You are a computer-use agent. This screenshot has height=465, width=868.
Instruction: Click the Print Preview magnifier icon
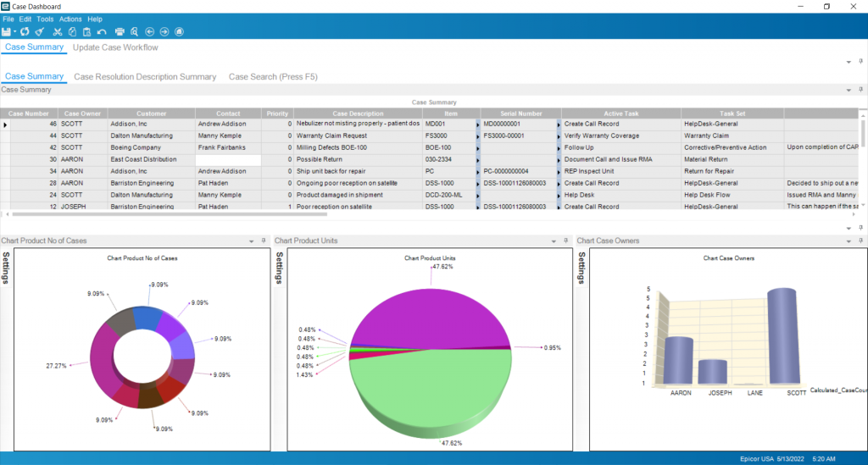134,32
